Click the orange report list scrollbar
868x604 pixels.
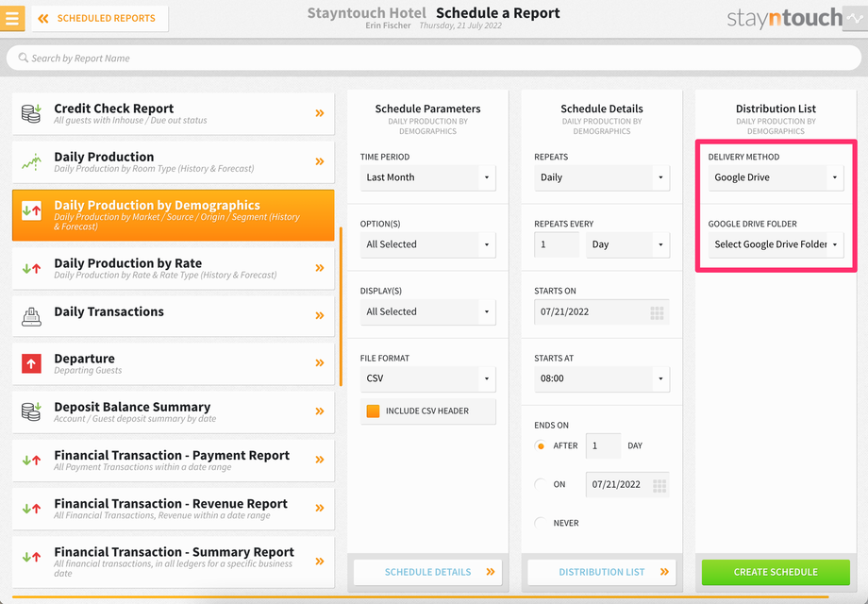341,306
